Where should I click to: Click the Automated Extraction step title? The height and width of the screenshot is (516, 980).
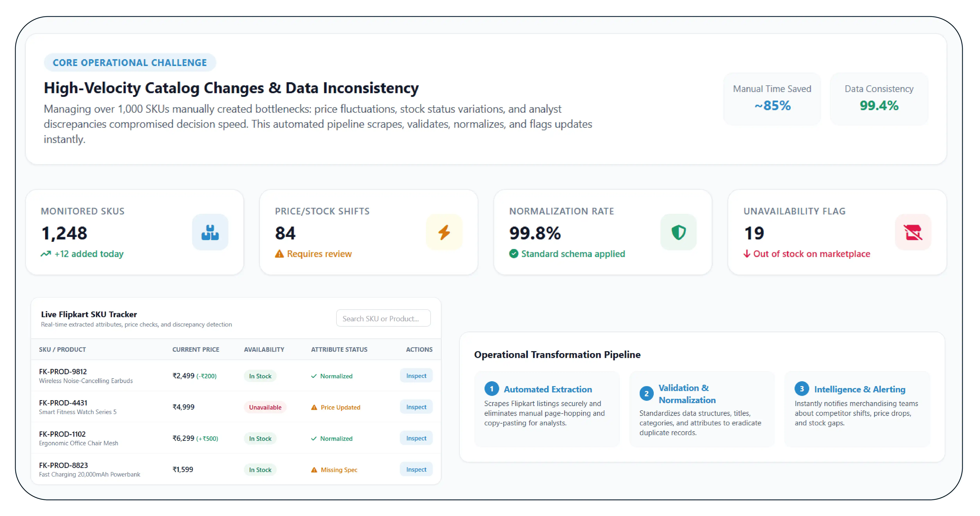point(548,389)
